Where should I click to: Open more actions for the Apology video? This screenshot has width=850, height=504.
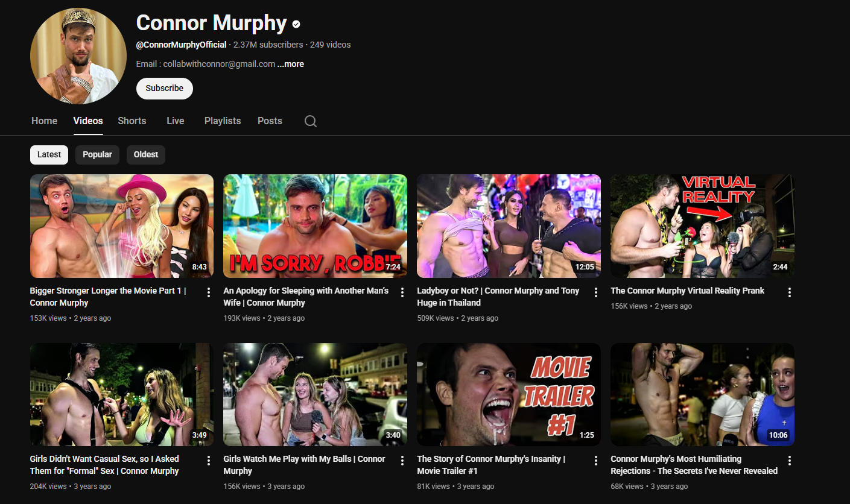pos(402,292)
